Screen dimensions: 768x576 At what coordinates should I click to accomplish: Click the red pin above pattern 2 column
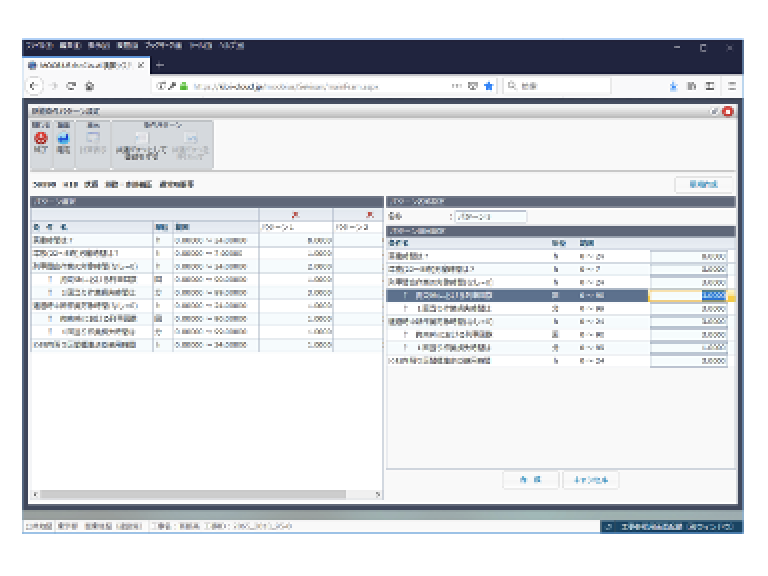[x=370, y=215]
